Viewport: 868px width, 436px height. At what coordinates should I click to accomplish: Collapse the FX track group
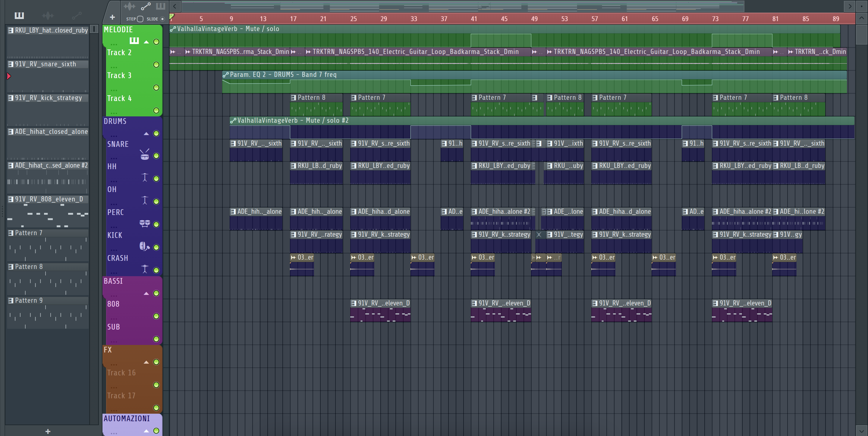pos(146,362)
